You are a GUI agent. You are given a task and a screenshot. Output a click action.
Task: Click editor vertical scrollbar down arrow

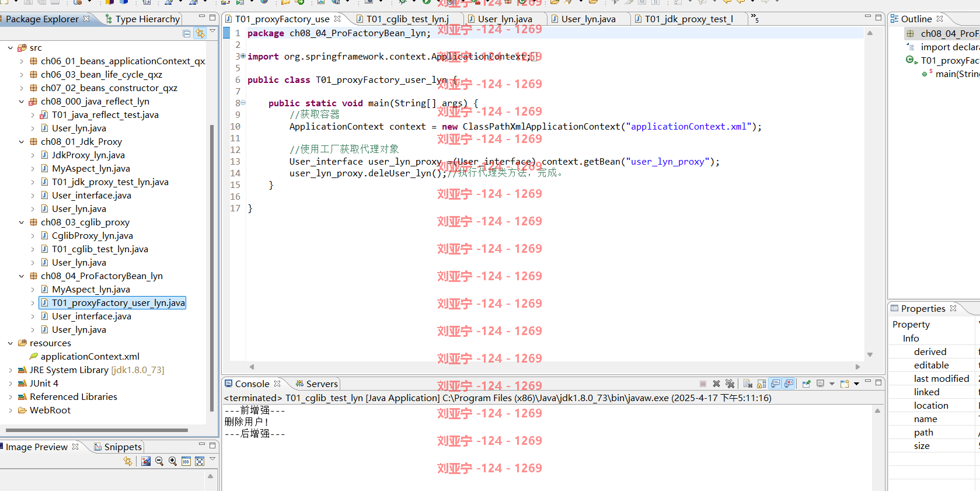(x=870, y=354)
